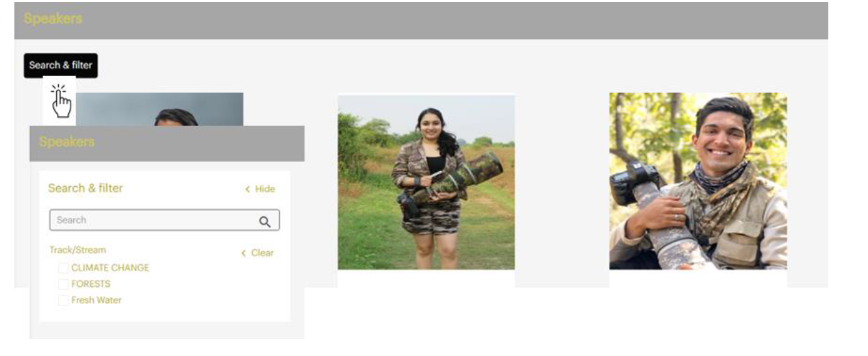Click the Fresh Water filter label
Image resolution: width=868 pixels, height=356 pixels.
pos(97,301)
